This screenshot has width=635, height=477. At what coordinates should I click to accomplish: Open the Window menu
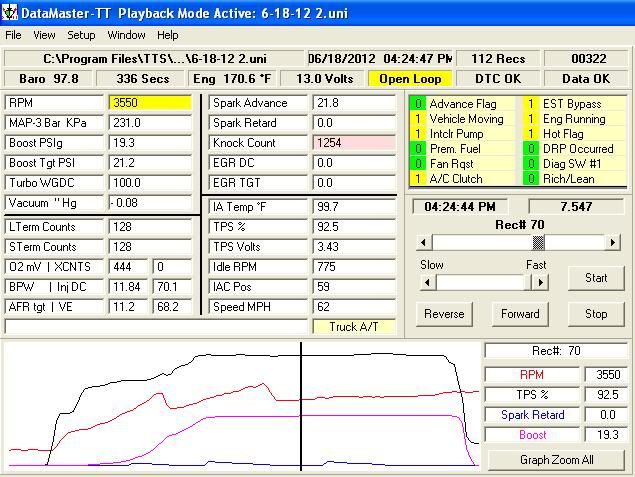(x=126, y=35)
